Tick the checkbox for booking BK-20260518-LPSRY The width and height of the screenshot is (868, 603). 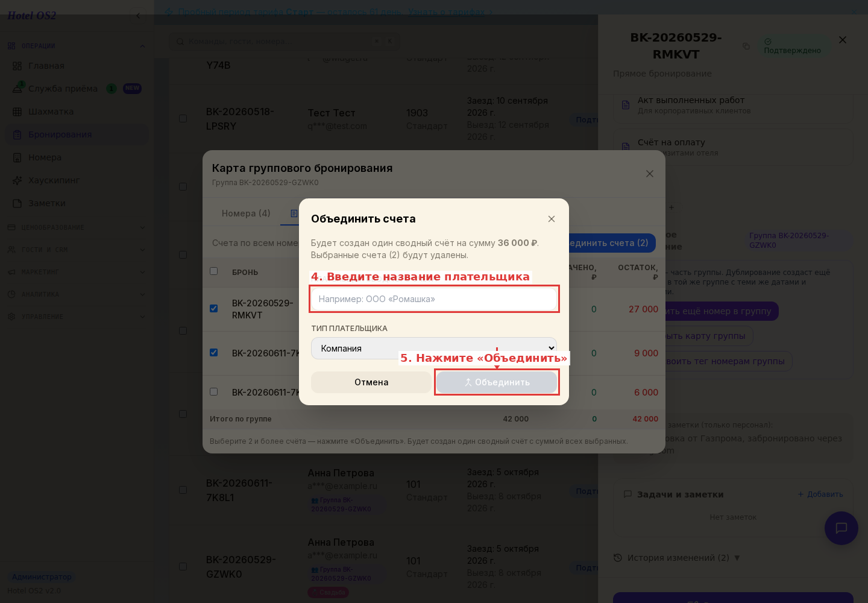(x=183, y=119)
